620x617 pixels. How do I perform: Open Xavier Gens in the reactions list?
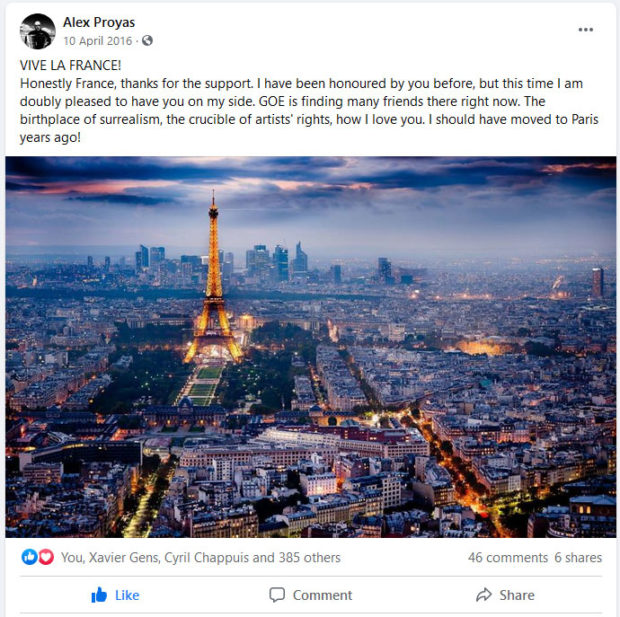(124, 557)
